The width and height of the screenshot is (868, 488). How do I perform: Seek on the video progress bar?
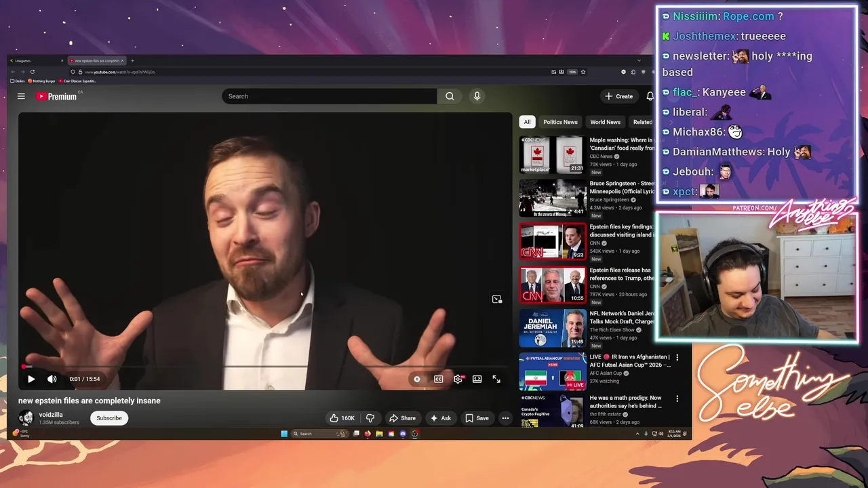coord(265,367)
